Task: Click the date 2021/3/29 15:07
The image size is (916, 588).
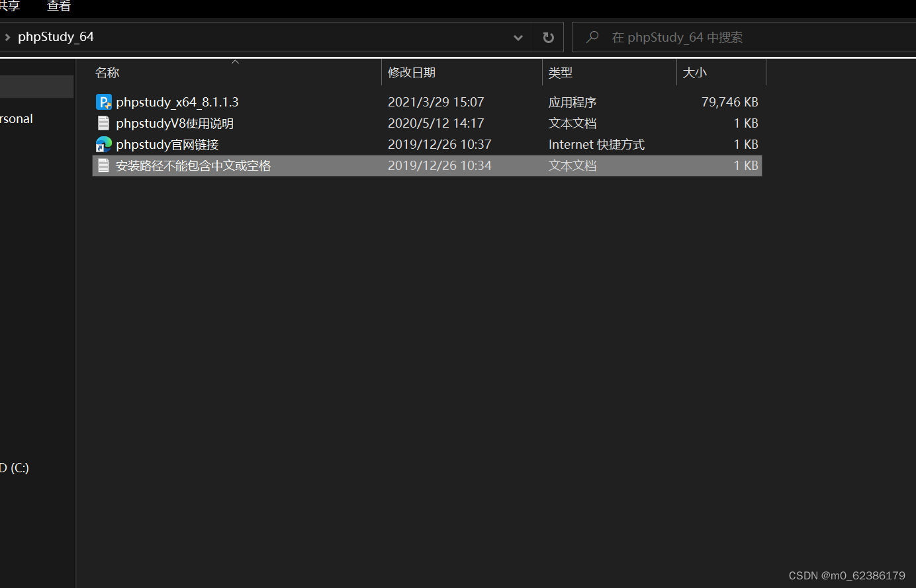Action: click(436, 102)
